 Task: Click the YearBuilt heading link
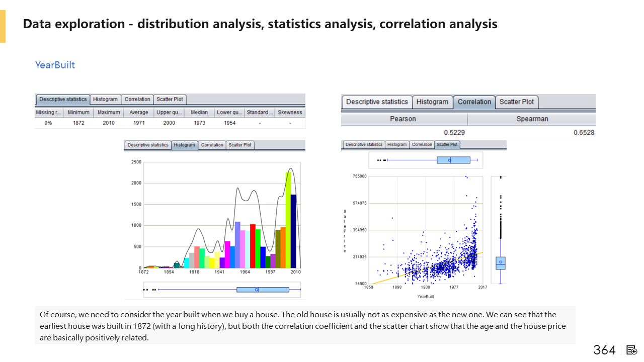(55, 65)
